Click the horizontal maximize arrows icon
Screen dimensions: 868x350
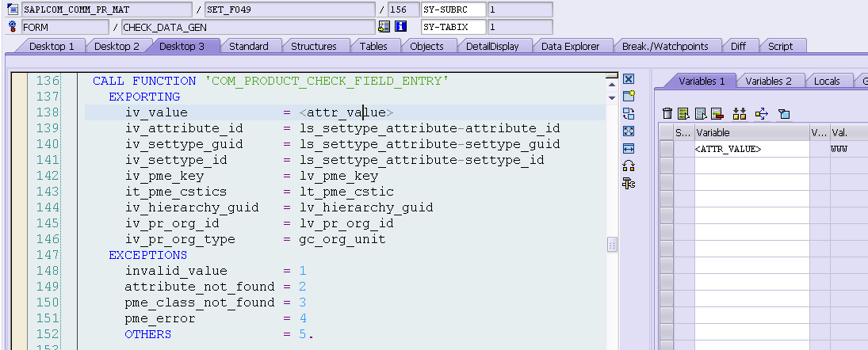(x=629, y=149)
